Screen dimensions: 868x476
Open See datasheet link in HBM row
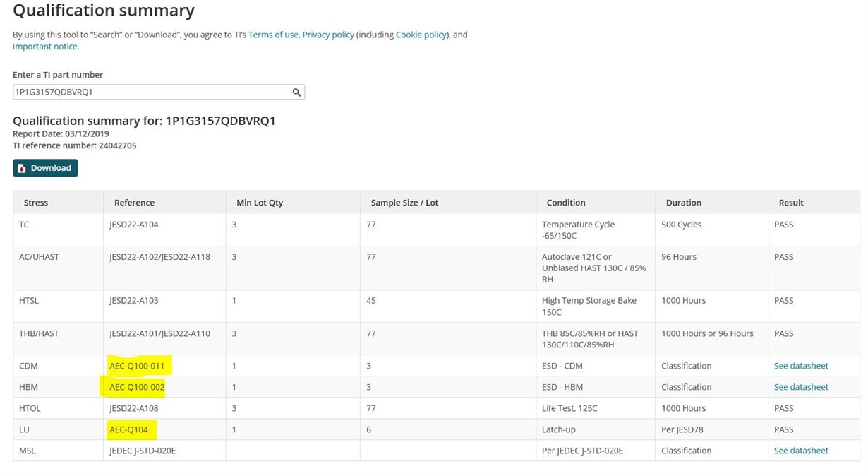click(801, 387)
